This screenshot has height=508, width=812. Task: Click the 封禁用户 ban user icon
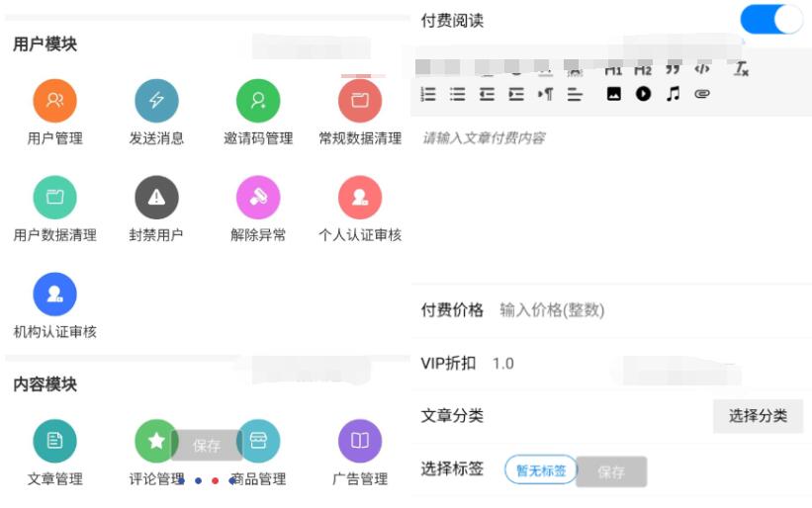coord(156,198)
